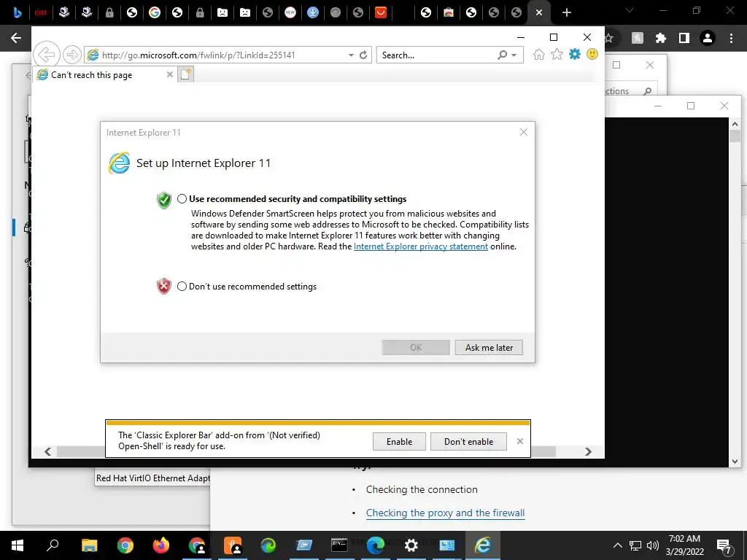Enable the Classic Explorer Bar add-on

coord(399,441)
